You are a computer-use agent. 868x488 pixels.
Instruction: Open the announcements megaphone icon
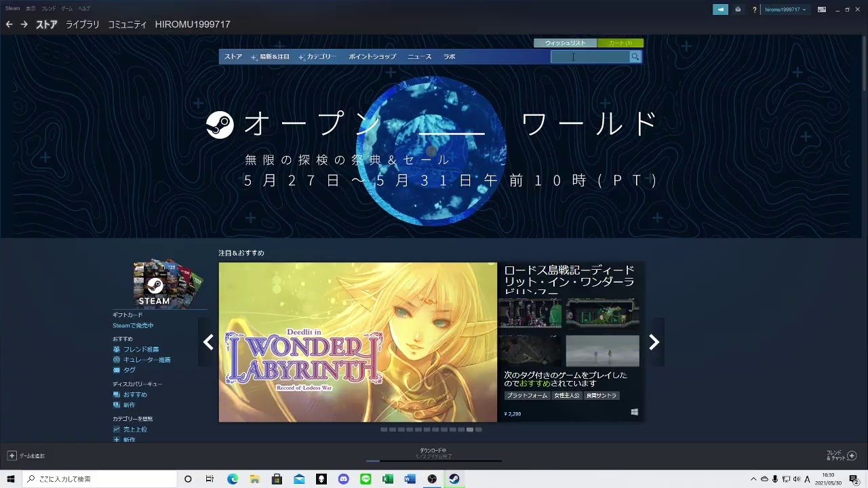719,9
